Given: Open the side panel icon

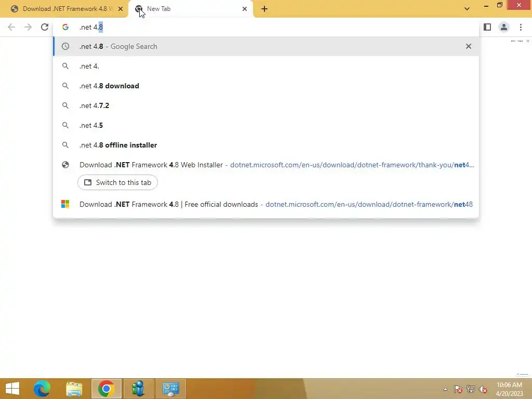Looking at the screenshot, I should pyautogui.click(x=487, y=27).
